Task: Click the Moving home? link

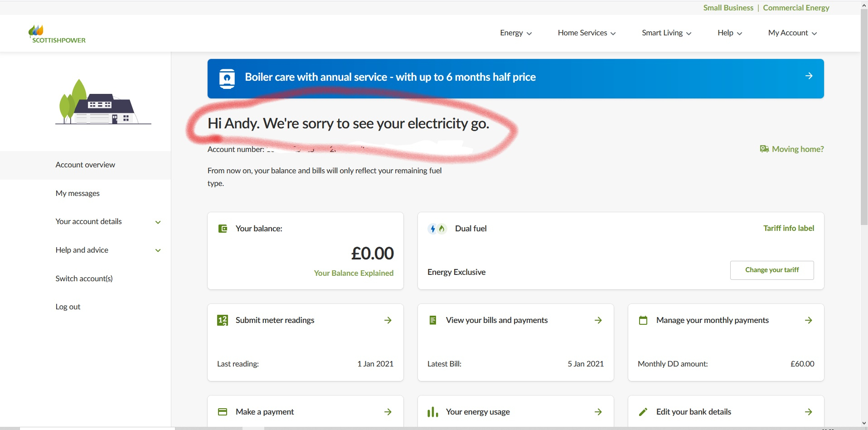Action: [792, 149]
